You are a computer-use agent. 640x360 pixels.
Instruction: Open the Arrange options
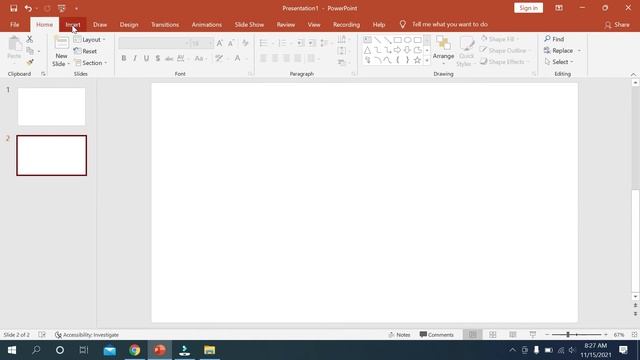click(443, 51)
